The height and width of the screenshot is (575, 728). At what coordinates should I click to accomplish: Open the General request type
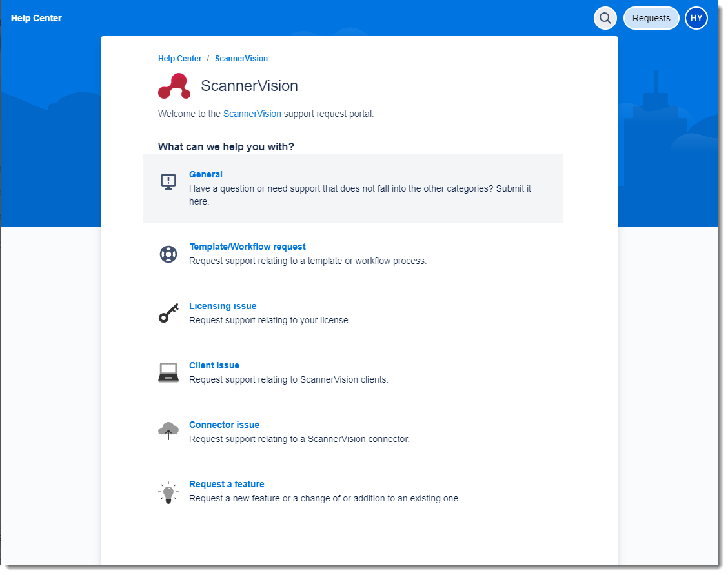[205, 174]
